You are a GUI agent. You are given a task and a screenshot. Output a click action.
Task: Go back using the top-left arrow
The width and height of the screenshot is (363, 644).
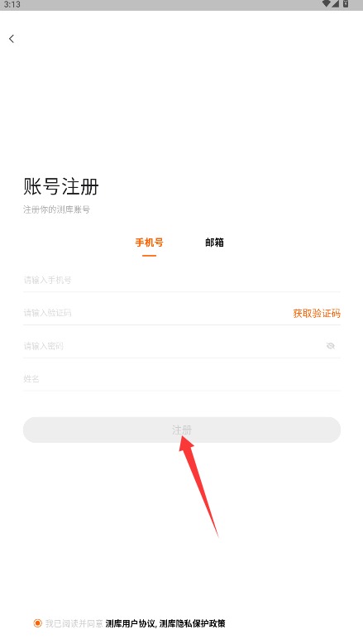click(12, 39)
